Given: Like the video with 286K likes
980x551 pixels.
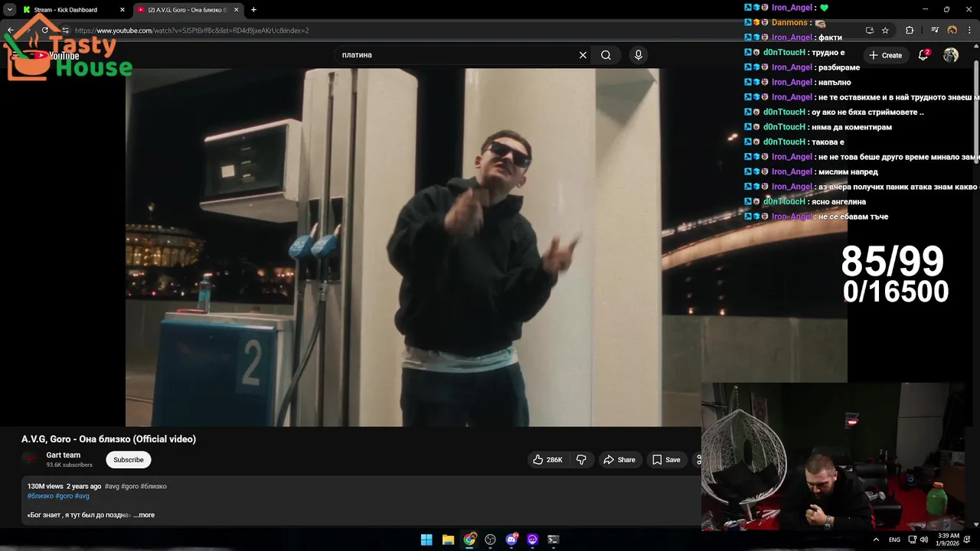Looking at the screenshot, I should tap(547, 460).
